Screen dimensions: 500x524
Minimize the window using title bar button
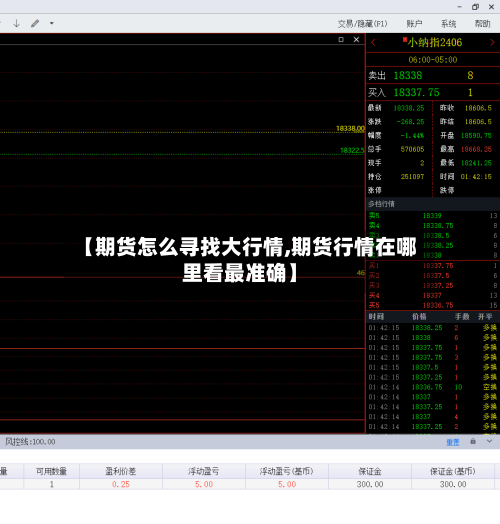pos(460,7)
